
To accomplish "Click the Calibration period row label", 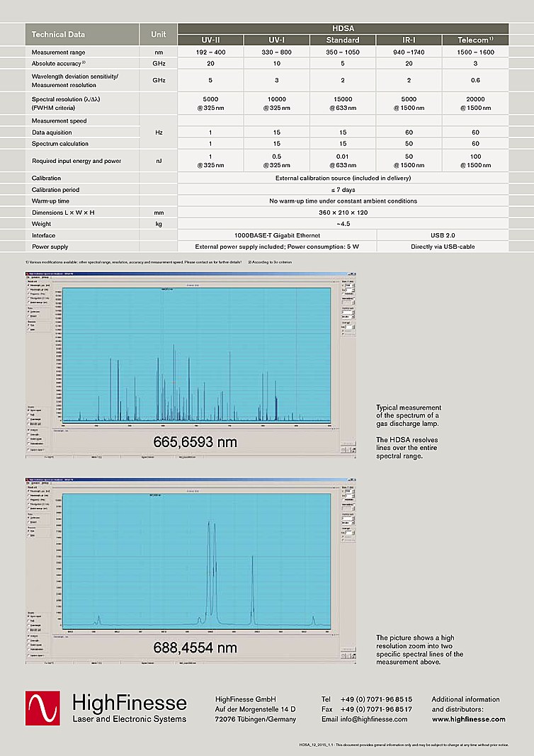I will (55, 189).
